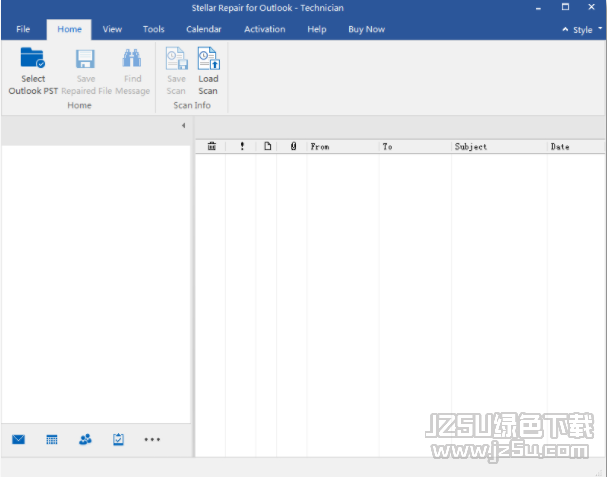Collapse the left folder pane arrow
Image resolution: width=607 pixels, height=477 pixels.
click(x=183, y=125)
